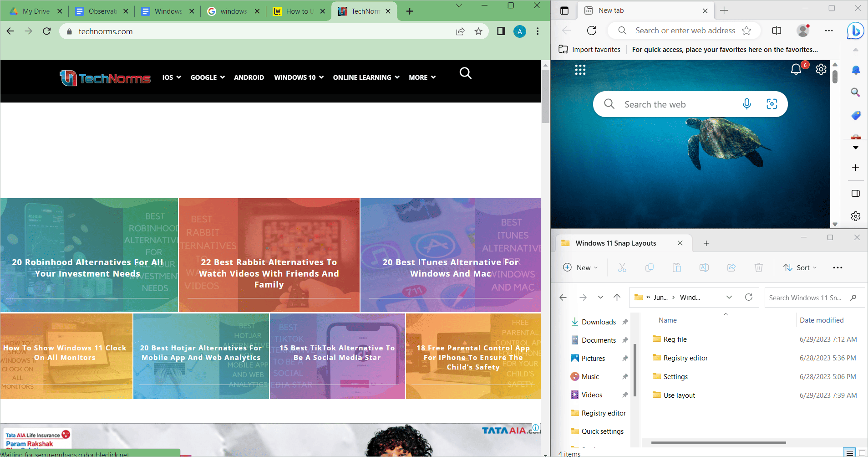Switch to the My Drive tab
Screen dimensions: 868x457
tap(36, 11)
